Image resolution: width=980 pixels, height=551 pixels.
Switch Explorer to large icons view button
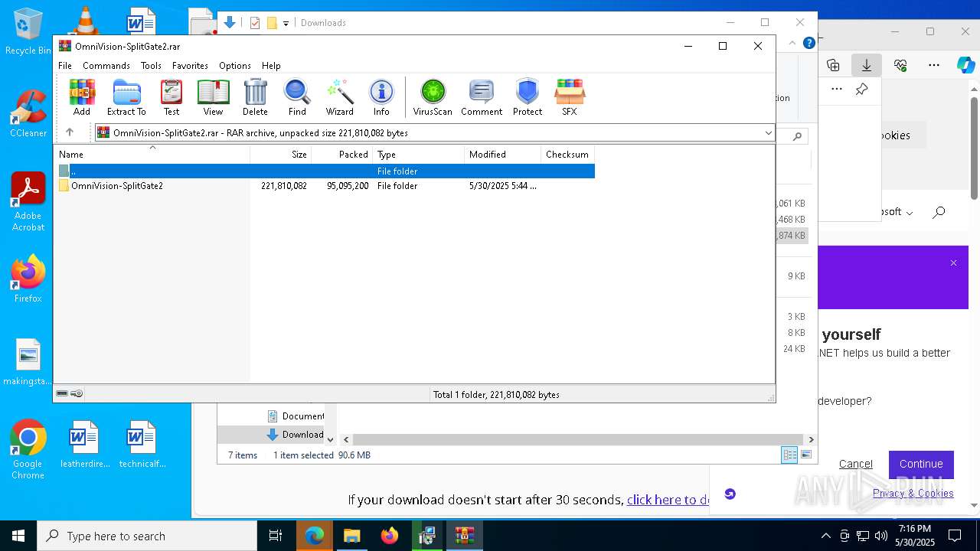pyautogui.click(x=805, y=455)
